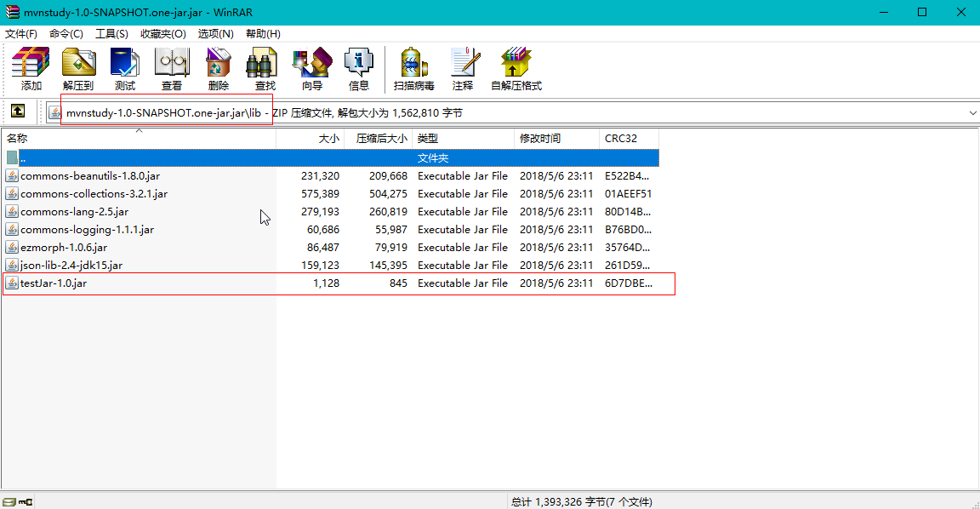Open the 选项(N) menu
Screen dimensions: 980x509
click(x=215, y=34)
